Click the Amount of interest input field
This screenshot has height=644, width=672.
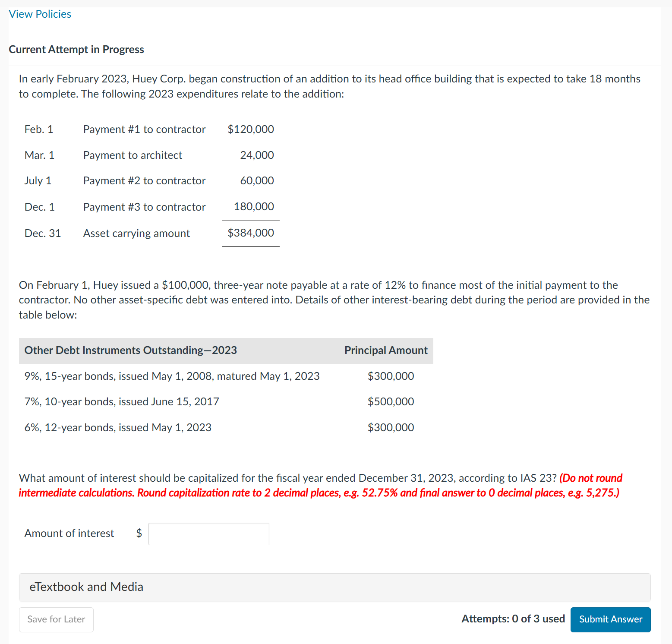click(208, 534)
